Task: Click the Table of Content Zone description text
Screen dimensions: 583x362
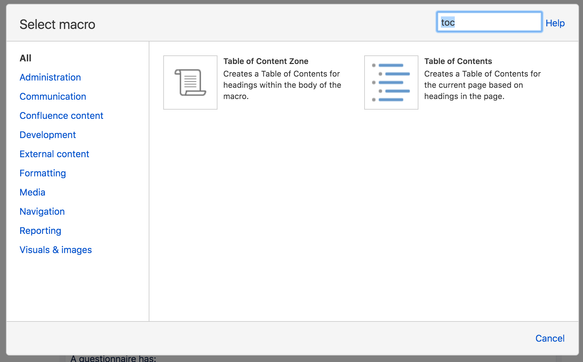Action: [282, 85]
